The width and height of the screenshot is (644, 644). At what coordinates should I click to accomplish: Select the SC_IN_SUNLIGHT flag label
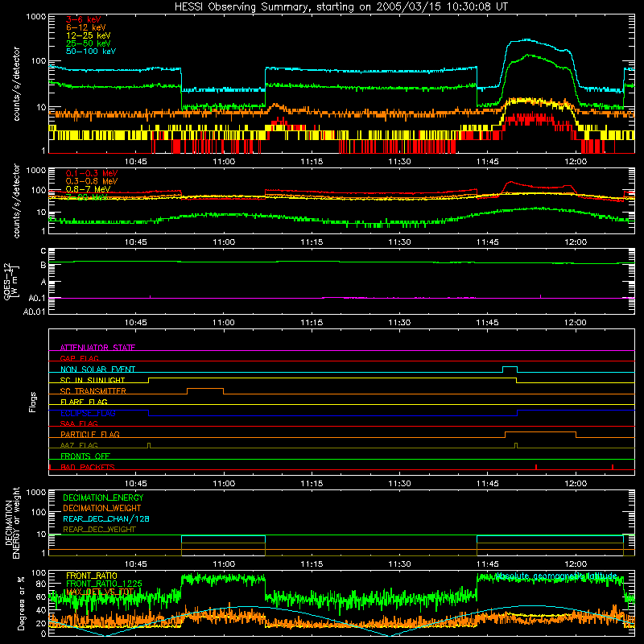(x=93, y=380)
